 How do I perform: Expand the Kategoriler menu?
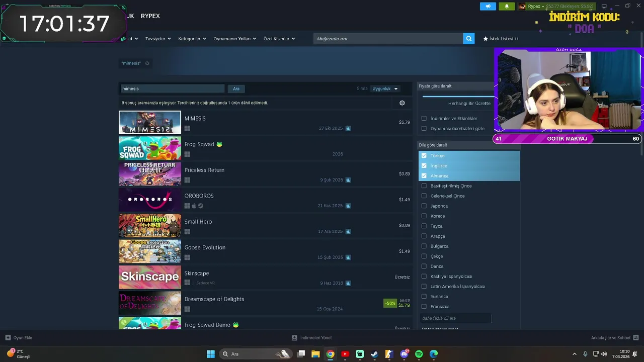pos(192,39)
